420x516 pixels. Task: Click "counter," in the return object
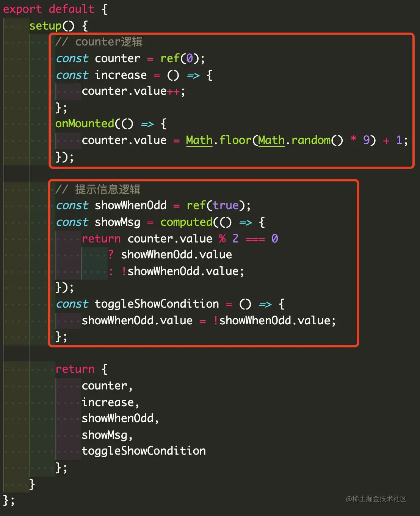[107, 386]
